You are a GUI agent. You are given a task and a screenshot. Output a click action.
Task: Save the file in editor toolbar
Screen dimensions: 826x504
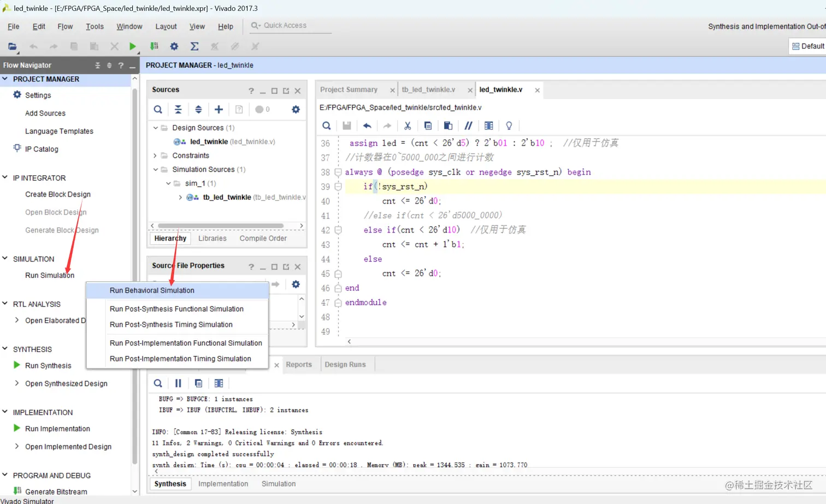(346, 126)
